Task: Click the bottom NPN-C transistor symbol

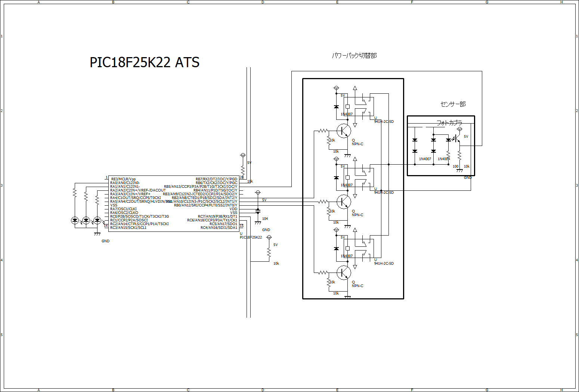Action: [343, 273]
